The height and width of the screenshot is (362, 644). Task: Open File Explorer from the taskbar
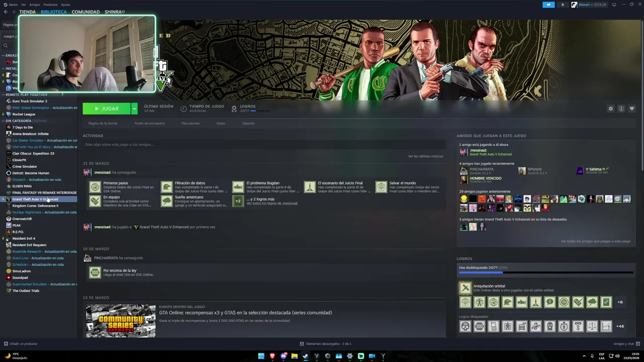[294, 356]
